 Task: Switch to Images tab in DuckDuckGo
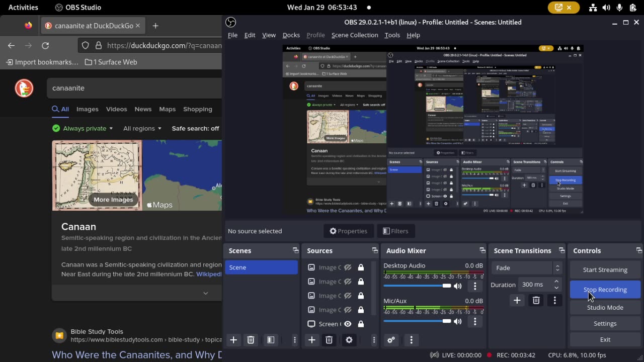click(x=87, y=109)
